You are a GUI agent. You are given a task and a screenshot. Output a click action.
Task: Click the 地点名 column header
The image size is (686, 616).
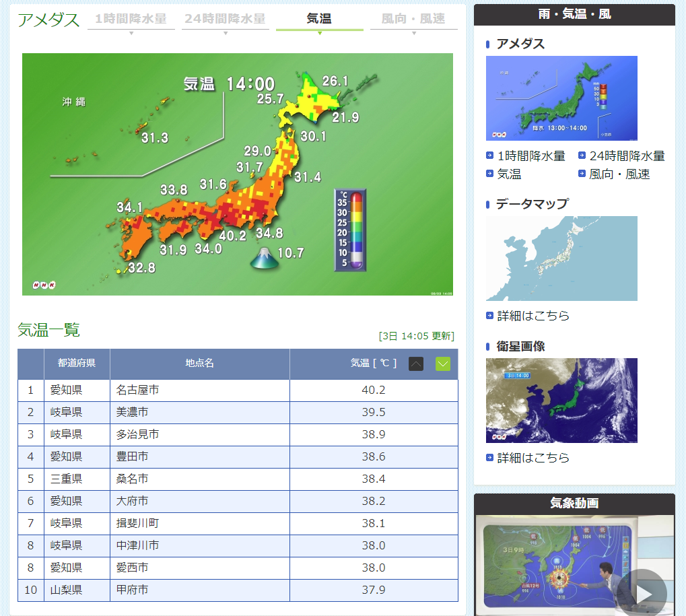(200, 363)
